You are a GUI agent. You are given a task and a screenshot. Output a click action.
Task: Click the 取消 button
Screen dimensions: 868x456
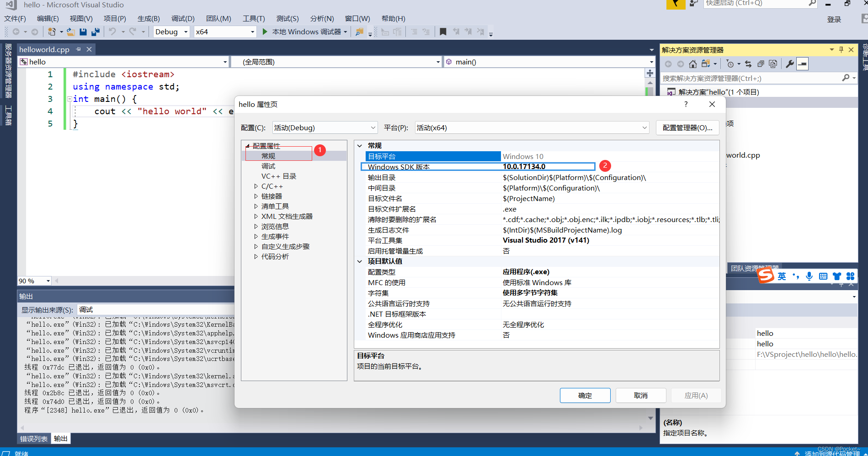tap(641, 395)
